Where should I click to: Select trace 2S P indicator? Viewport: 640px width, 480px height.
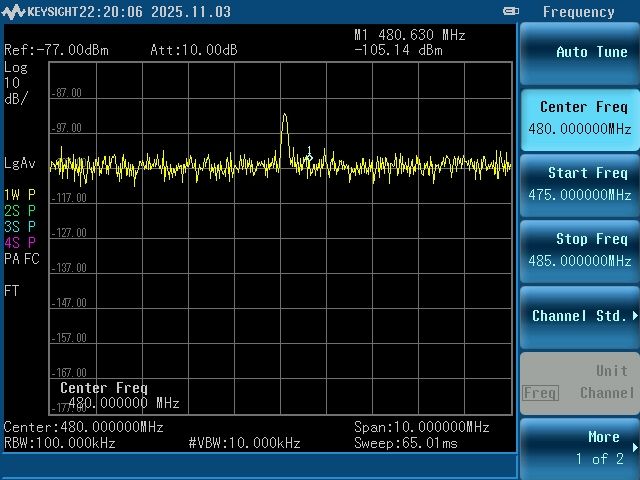[x=20, y=211]
